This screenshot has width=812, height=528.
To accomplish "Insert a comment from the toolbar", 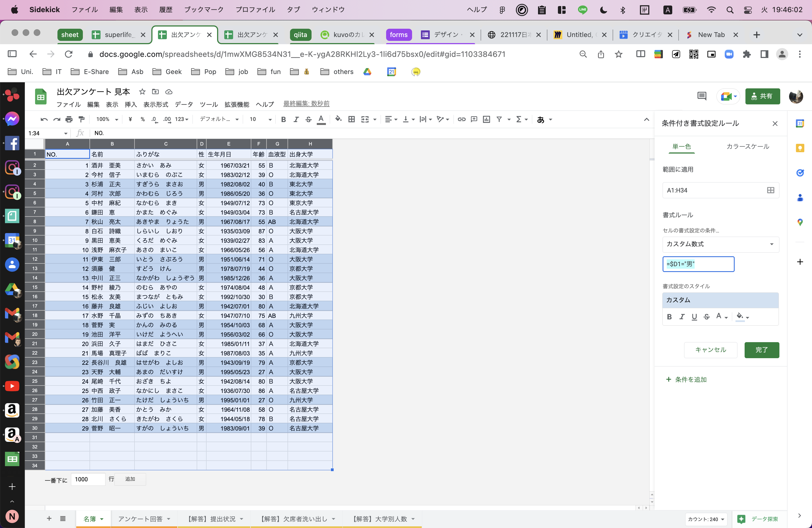I will pos(474,119).
